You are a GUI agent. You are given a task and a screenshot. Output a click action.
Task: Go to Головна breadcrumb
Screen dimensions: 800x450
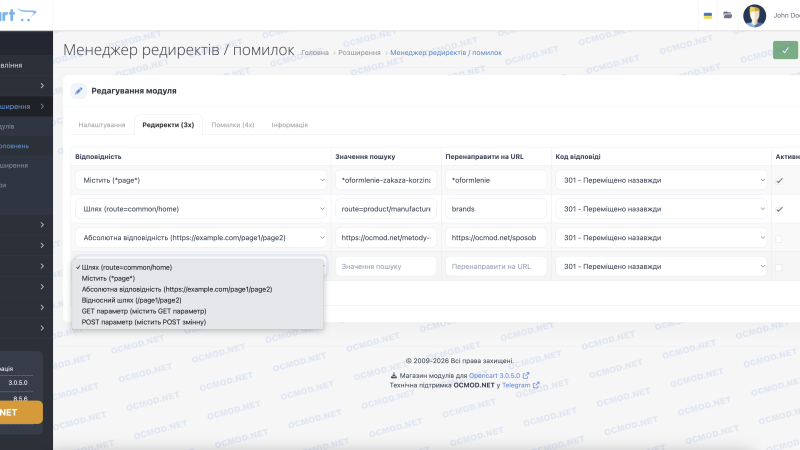point(315,53)
